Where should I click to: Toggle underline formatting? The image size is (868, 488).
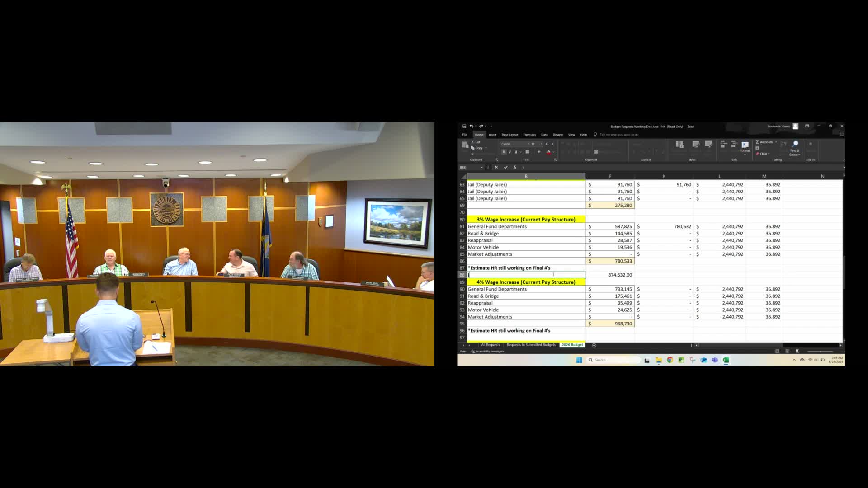point(516,152)
